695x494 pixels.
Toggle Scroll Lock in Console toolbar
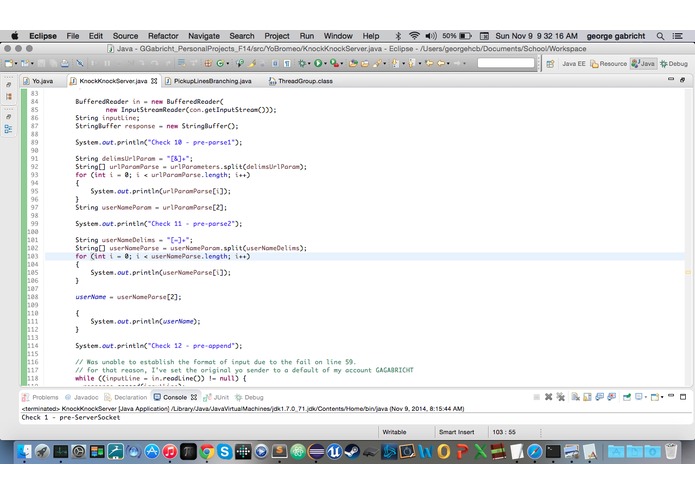(x=587, y=397)
